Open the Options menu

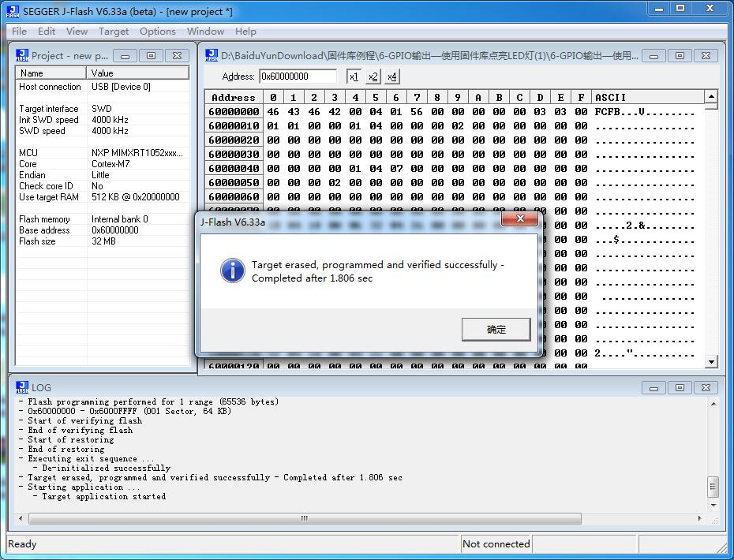point(157,32)
